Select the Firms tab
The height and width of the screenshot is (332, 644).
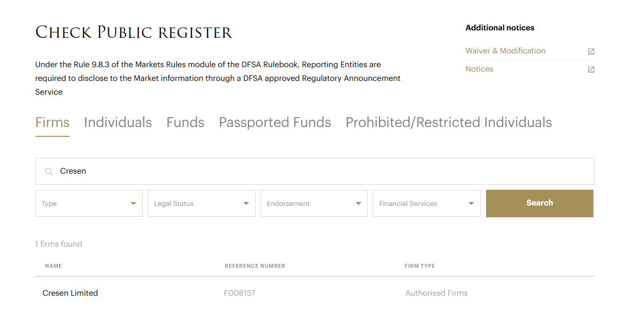pyautogui.click(x=52, y=123)
